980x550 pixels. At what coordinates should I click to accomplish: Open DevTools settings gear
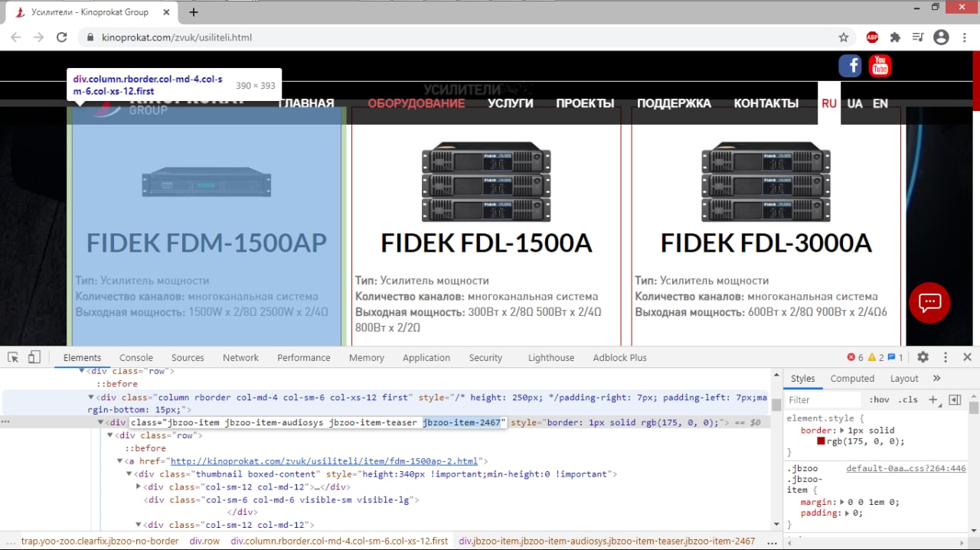pyautogui.click(x=923, y=357)
